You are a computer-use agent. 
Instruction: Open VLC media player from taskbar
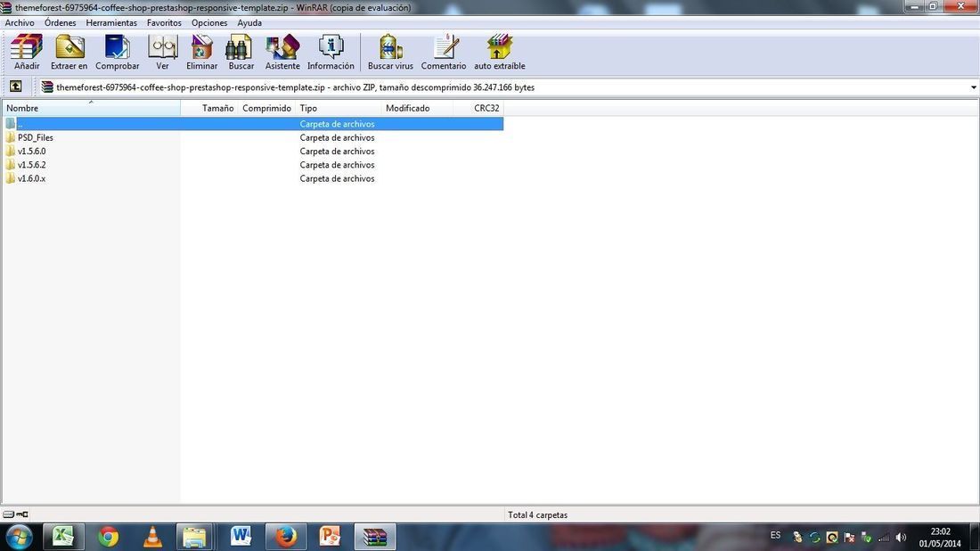tap(152, 537)
